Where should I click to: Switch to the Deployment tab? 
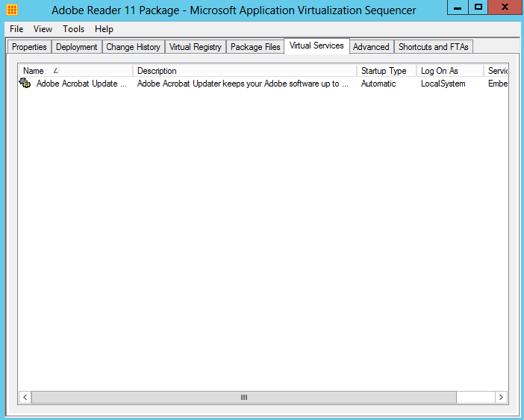[x=77, y=47]
